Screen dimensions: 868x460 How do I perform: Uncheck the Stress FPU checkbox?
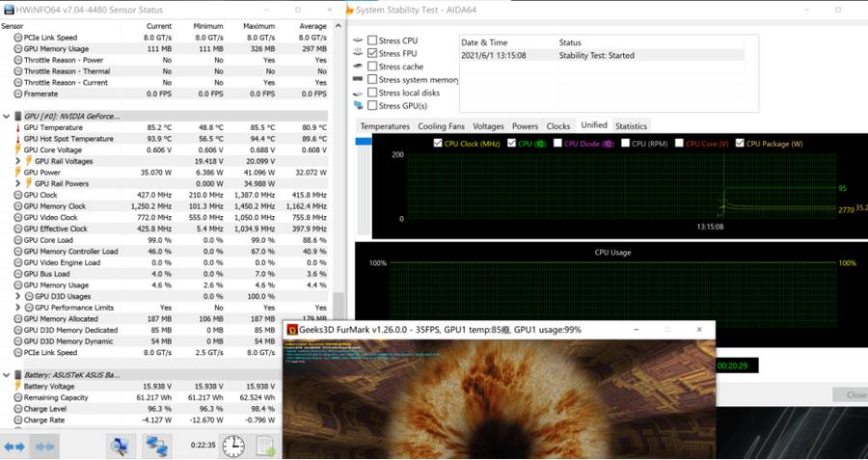click(x=372, y=54)
